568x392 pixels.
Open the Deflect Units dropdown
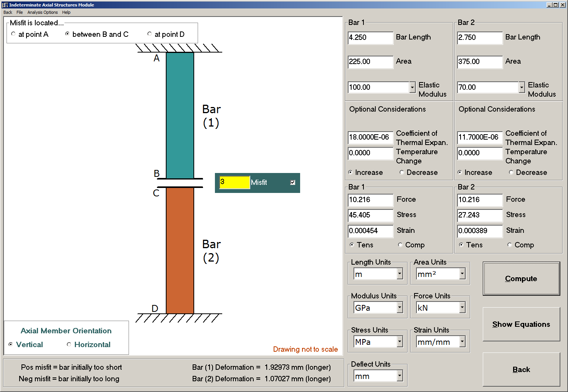400,376
